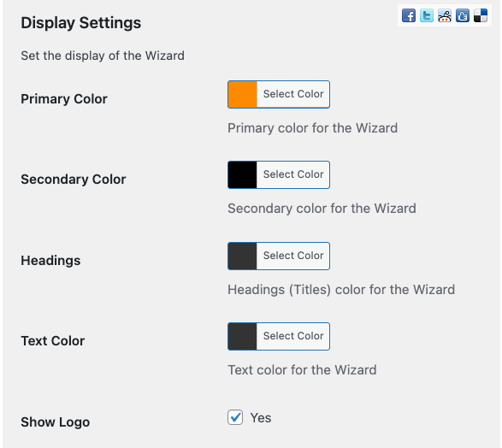The image size is (502, 448).
Task: Click the Display Settings heading
Action: click(80, 23)
